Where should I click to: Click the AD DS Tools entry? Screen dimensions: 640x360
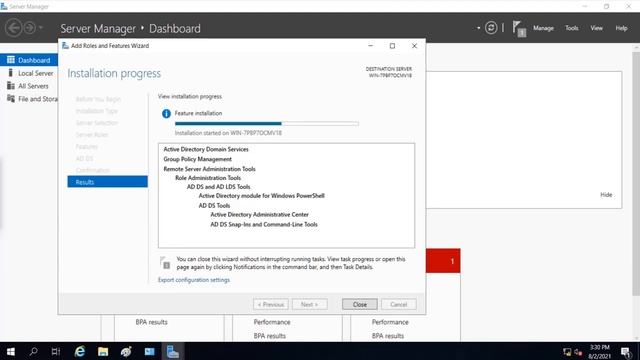[214, 206]
